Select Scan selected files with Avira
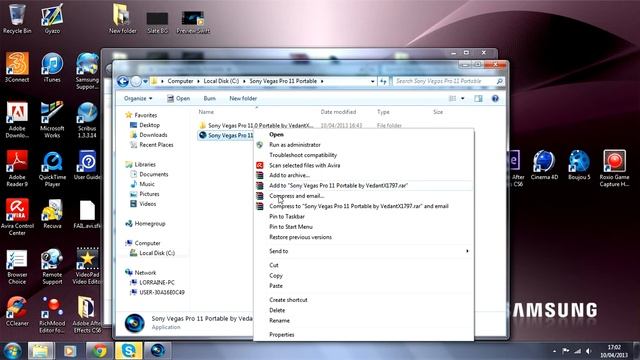This screenshot has height=360, width=640. 304,165
